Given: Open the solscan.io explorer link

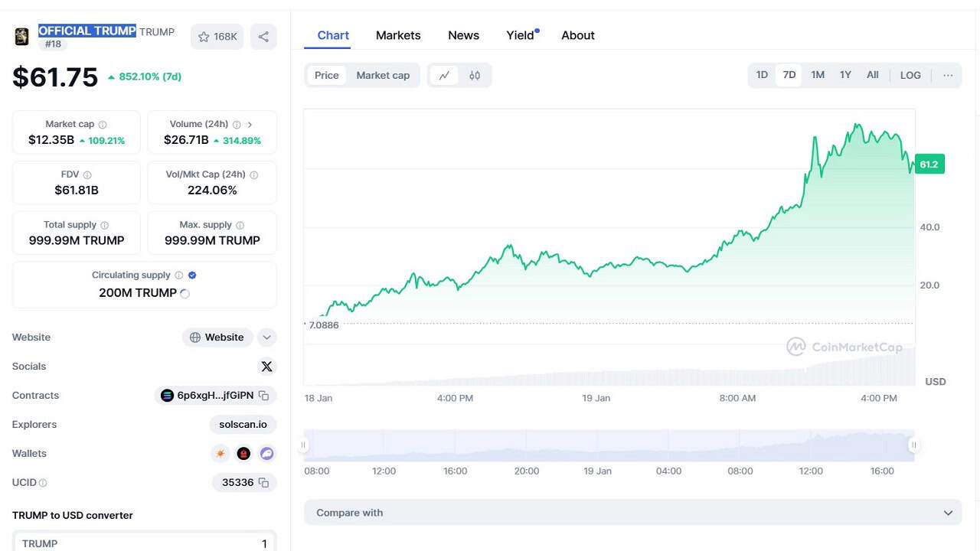Looking at the screenshot, I should click(x=243, y=425).
